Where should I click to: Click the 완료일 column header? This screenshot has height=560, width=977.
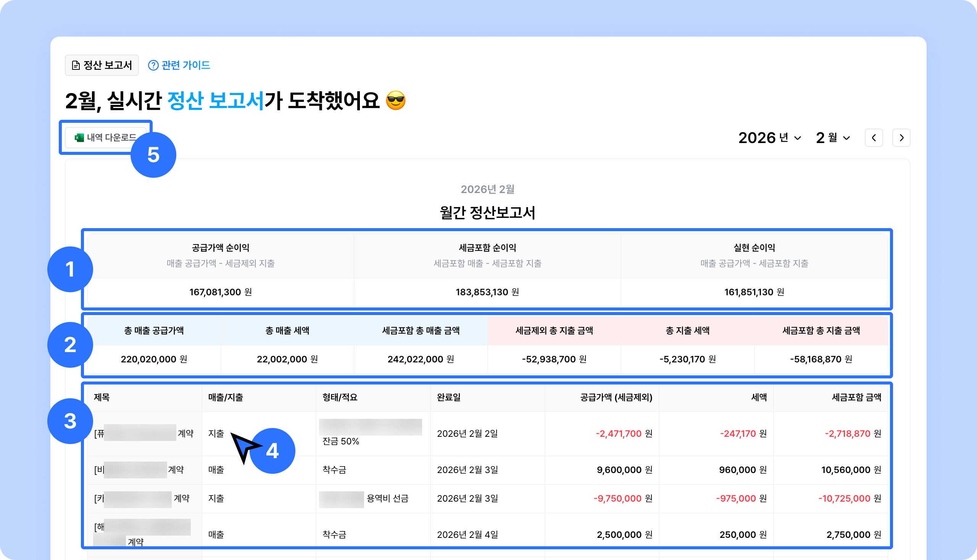[449, 397]
